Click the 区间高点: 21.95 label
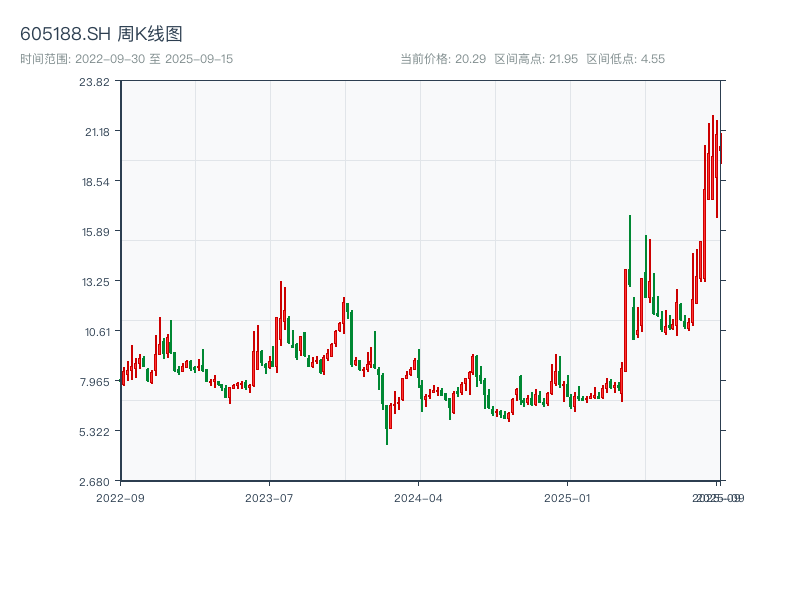This screenshot has height=600, width=800. 536,59
